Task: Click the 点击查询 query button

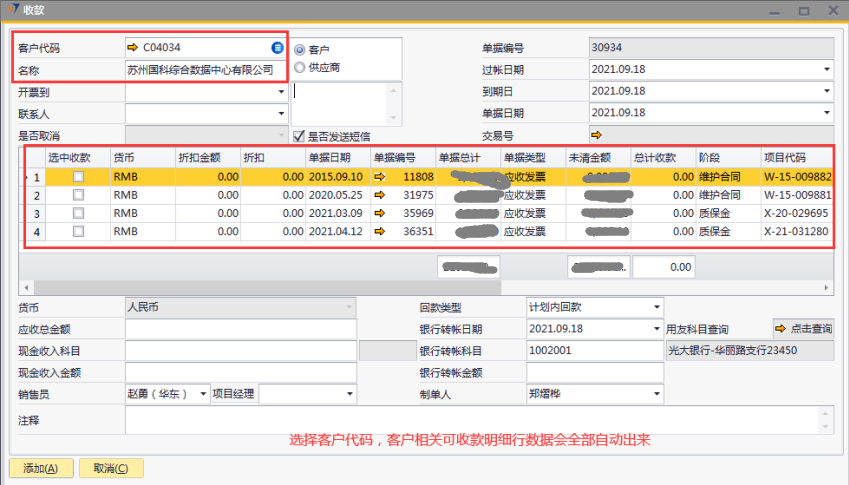Action: [x=802, y=328]
